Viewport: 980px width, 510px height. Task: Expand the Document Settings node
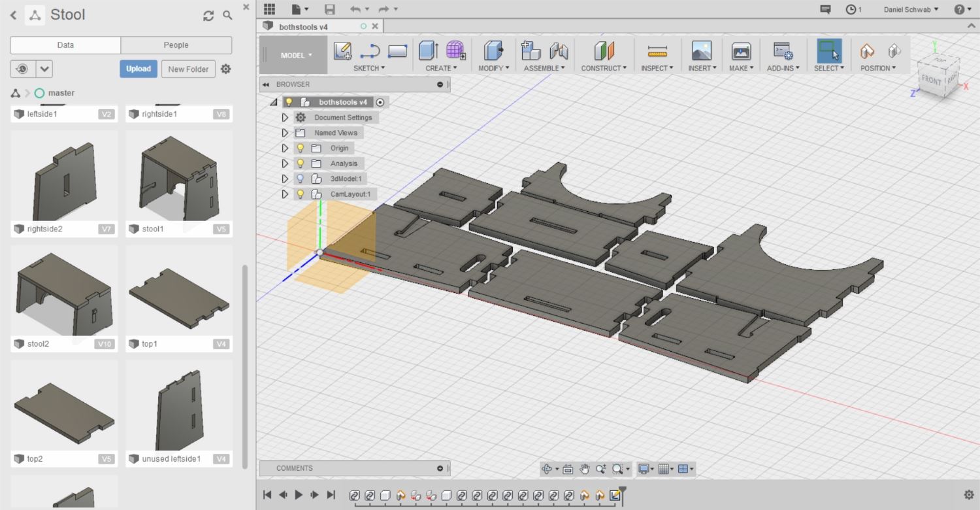coord(285,118)
